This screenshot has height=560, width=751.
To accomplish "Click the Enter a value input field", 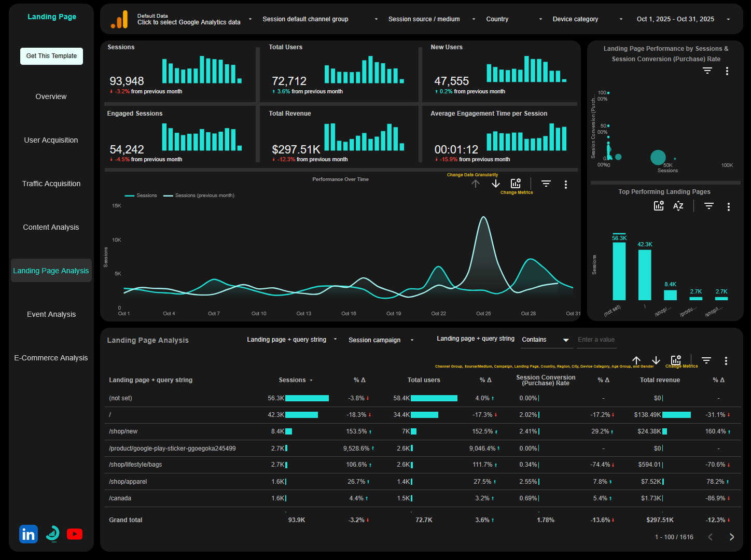I will 596,340.
